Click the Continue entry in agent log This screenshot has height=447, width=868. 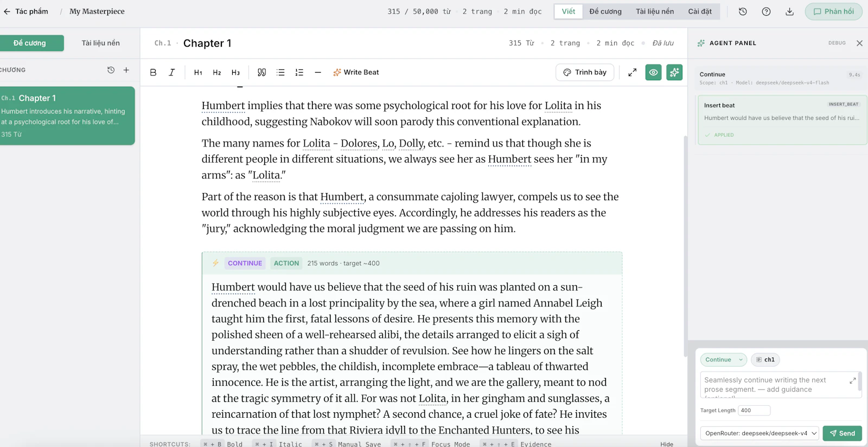(780, 78)
